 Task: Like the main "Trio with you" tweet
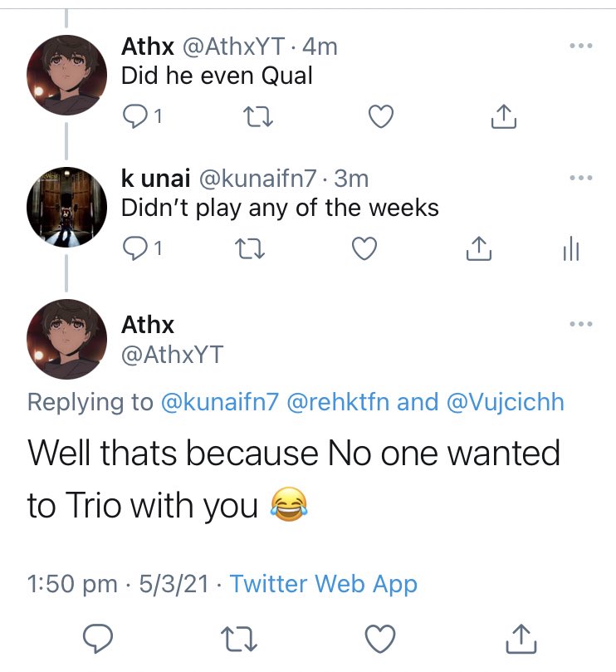(379, 639)
